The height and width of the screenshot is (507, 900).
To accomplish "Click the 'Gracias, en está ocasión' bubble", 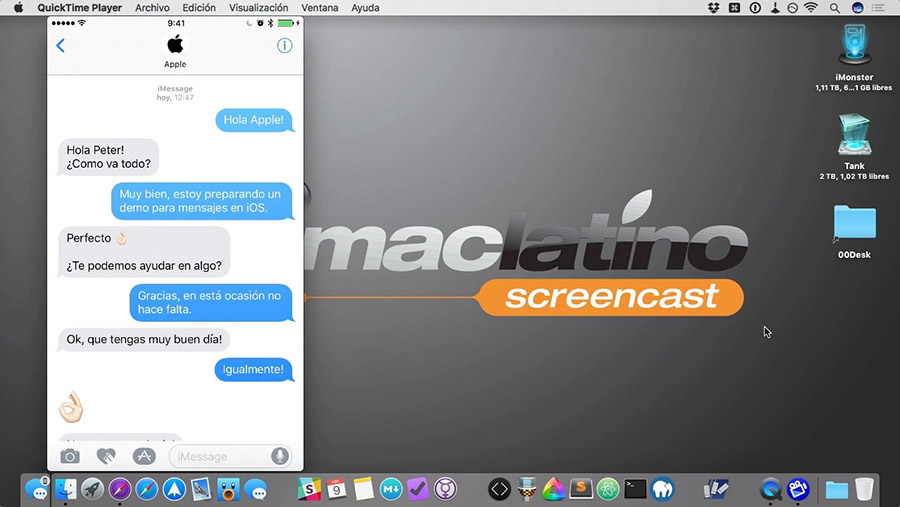I will tap(211, 303).
